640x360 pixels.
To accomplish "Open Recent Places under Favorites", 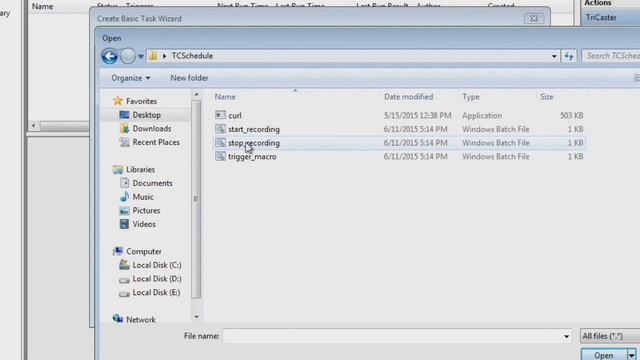I will click(156, 142).
